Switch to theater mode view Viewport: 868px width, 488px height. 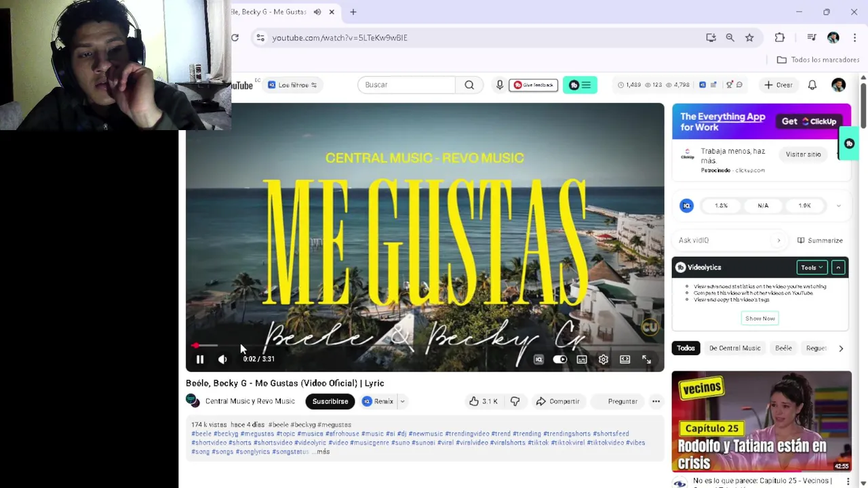point(625,359)
